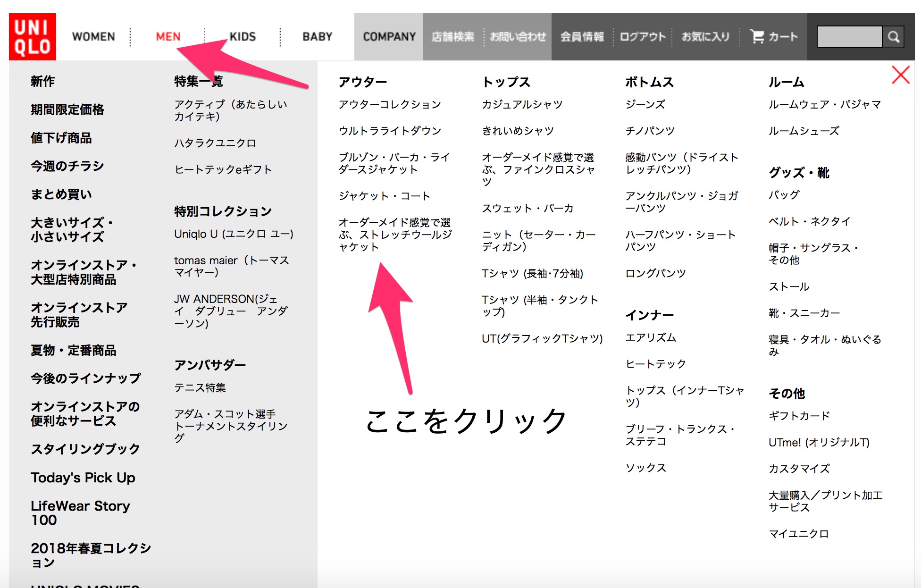Open 夏物・定番商品 link
921x588 pixels.
click(x=74, y=350)
